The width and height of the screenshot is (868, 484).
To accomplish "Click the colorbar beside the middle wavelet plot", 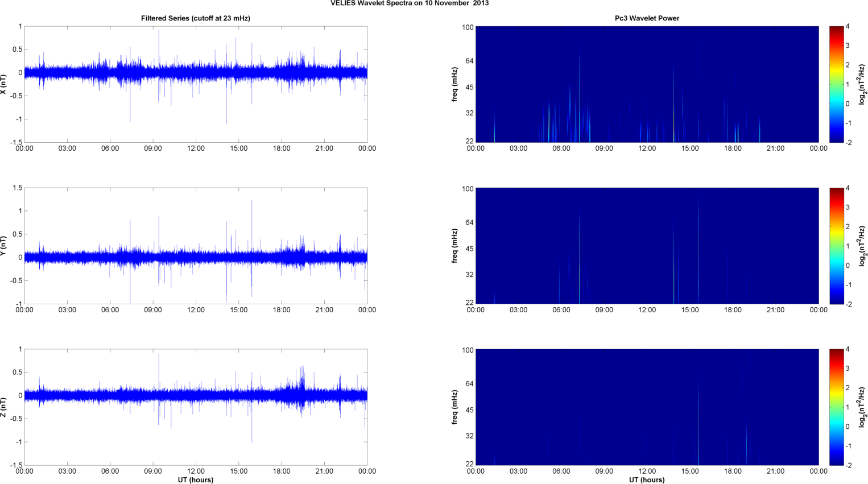I will coord(836,246).
